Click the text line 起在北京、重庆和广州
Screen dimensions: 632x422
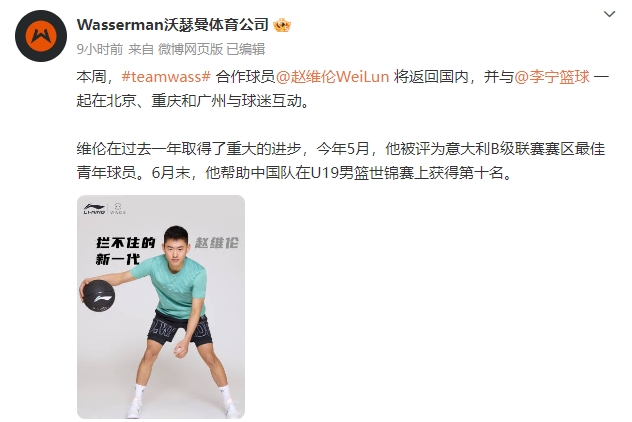pos(193,101)
